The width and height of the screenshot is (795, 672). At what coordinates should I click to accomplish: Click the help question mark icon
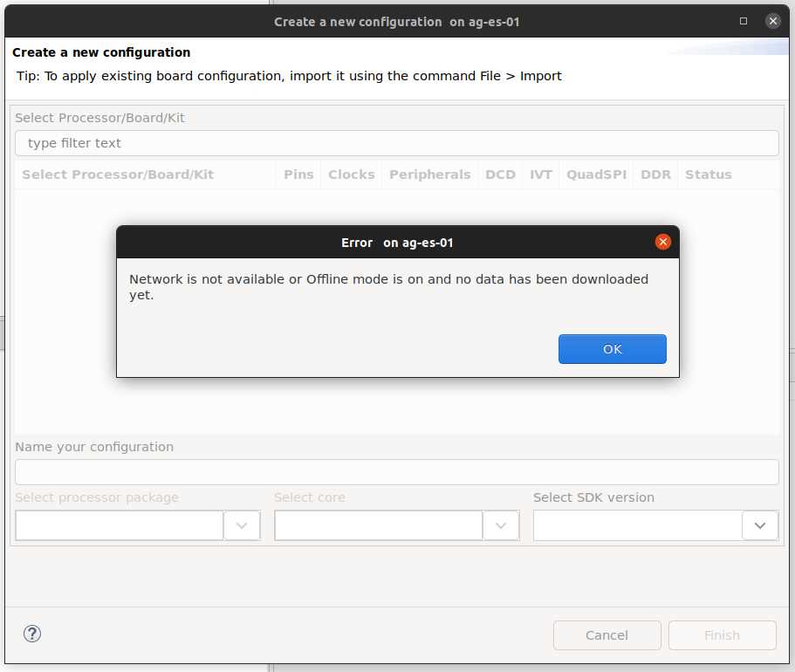(32, 634)
